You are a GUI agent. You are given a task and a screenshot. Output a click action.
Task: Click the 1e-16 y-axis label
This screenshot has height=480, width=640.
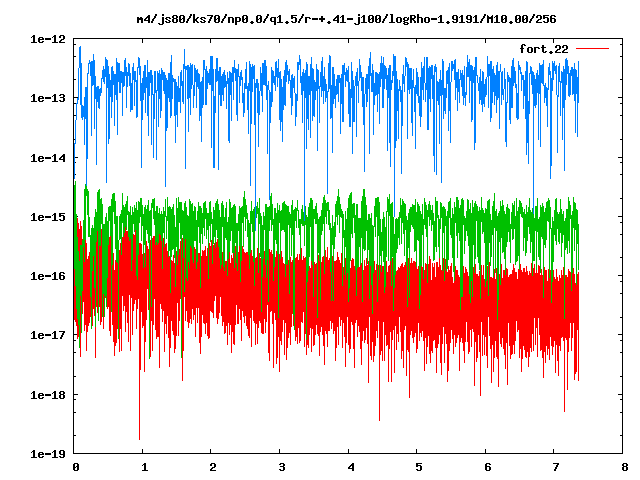48,276
